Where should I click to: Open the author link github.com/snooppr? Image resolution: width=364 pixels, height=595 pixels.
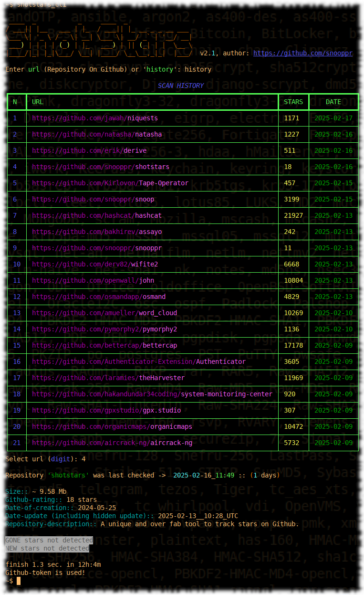[302, 53]
